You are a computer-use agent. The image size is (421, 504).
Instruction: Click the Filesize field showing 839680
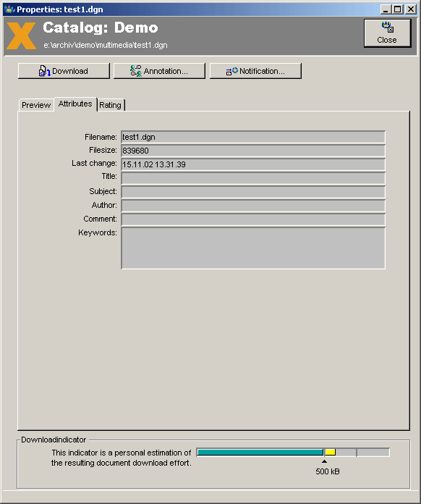tap(253, 151)
